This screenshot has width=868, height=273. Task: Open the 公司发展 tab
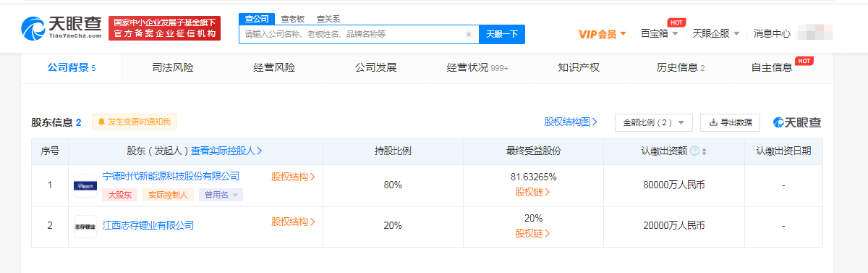coord(375,67)
